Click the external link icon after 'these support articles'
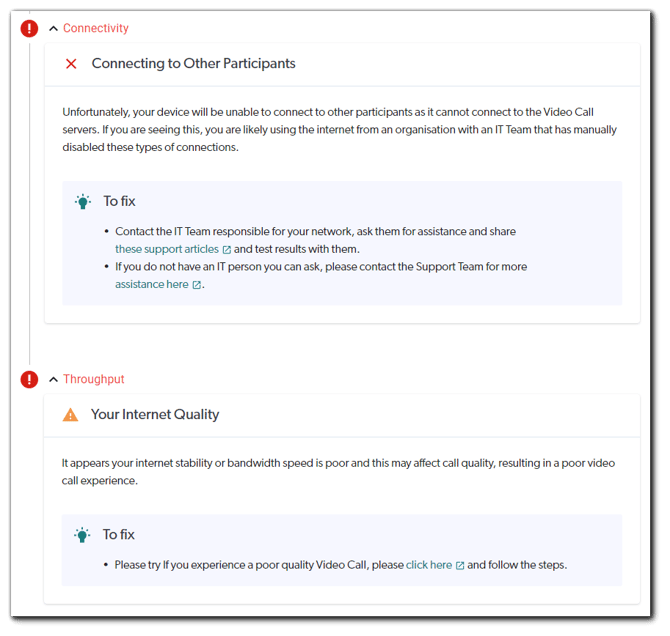This screenshot has height=636, width=670. click(x=227, y=249)
